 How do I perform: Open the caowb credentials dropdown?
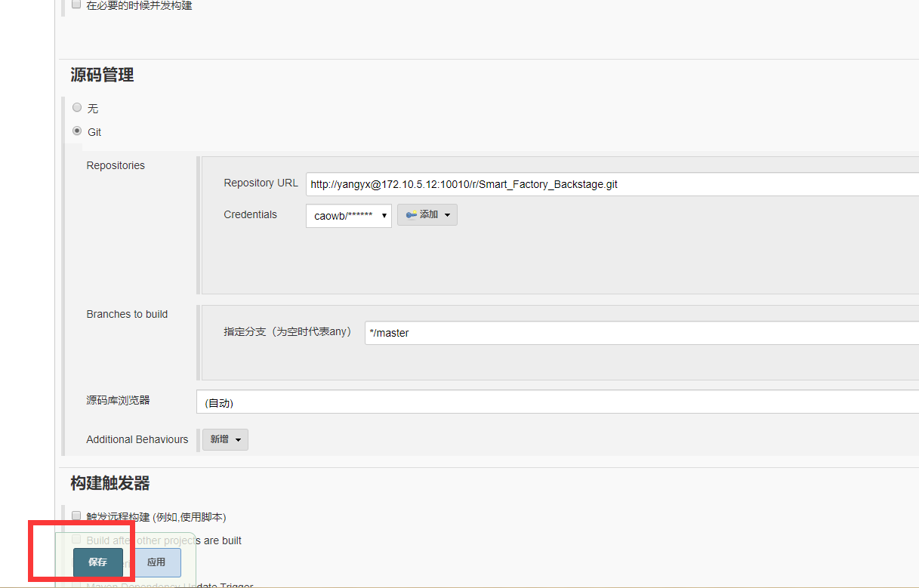(348, 215)
